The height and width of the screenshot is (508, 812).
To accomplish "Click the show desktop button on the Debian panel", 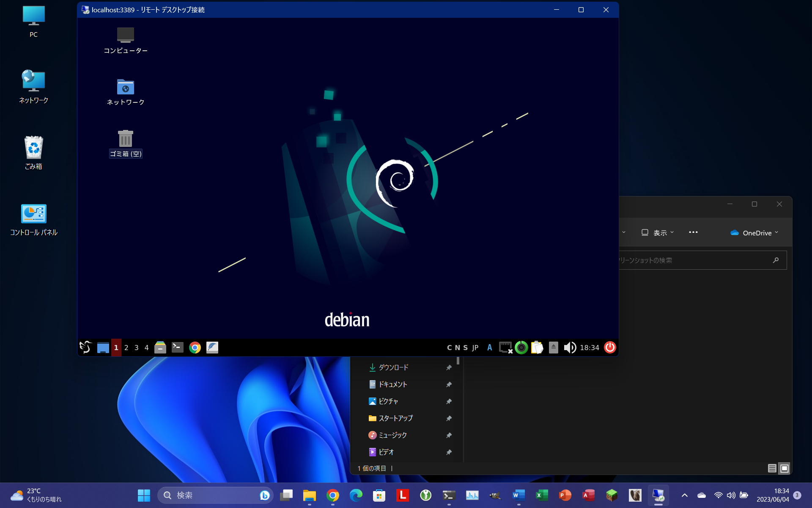I will click(103, 347).
